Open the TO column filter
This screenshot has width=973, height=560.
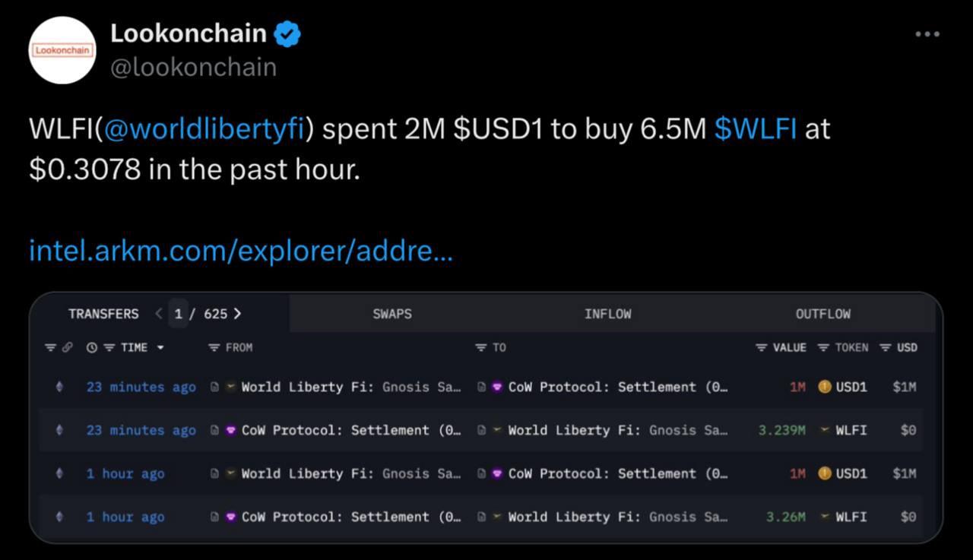[490, 347]
